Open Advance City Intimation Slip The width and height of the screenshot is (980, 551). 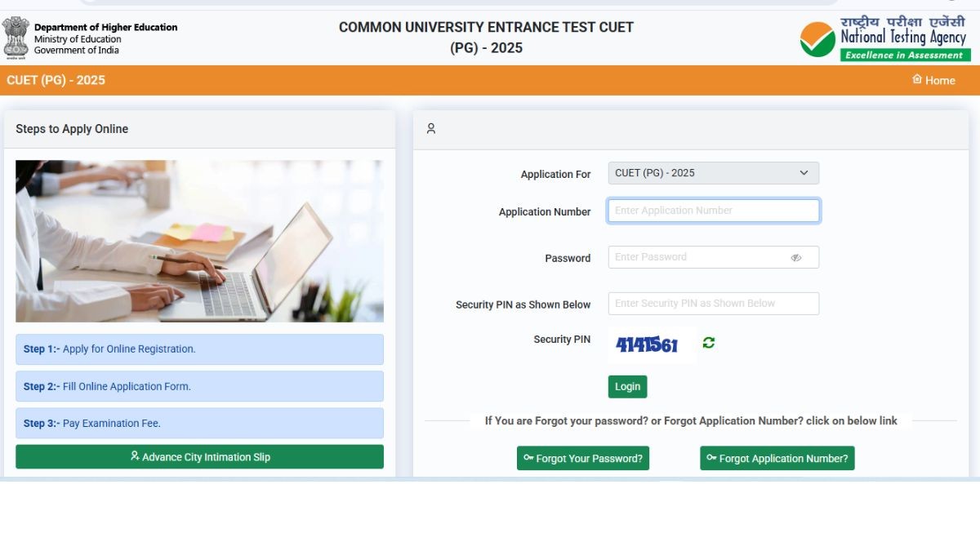coord(199,457)
